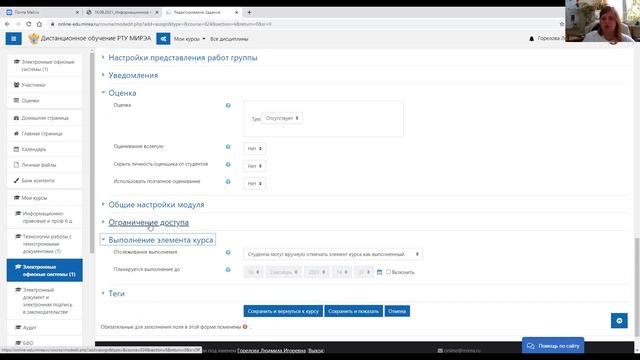Expand the Уведомления section
The image size is (640, 360).
click(133, 75)
